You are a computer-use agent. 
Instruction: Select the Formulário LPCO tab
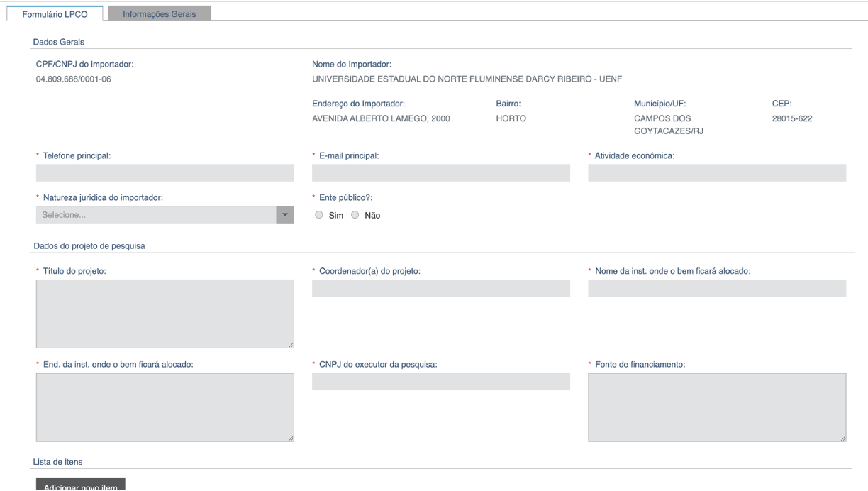[55, 13]
